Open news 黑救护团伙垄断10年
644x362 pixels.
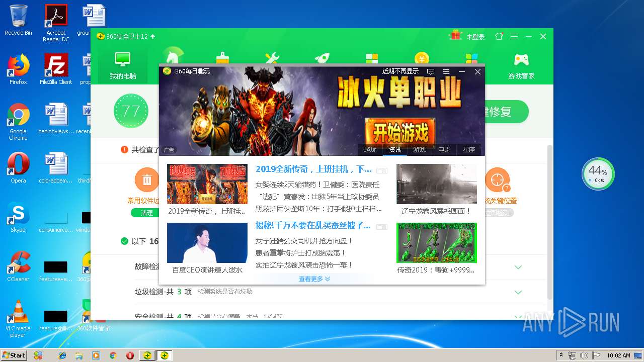coord(318,209)
